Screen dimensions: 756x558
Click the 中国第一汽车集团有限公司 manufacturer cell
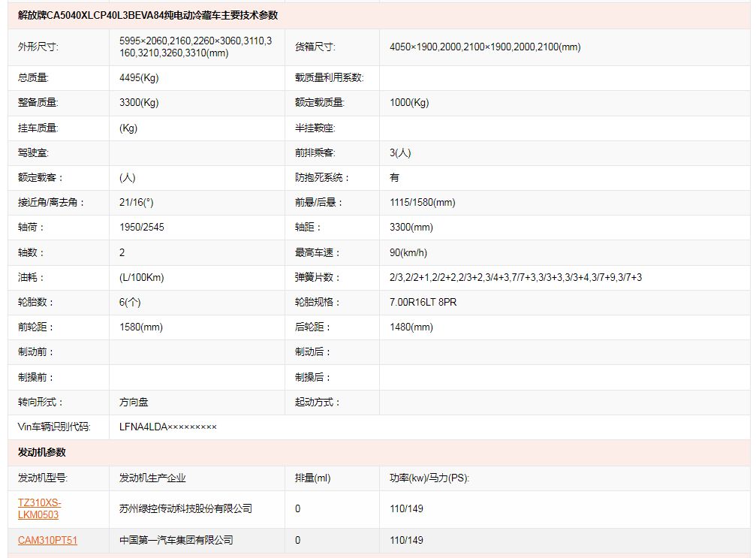tap(176, 540)
